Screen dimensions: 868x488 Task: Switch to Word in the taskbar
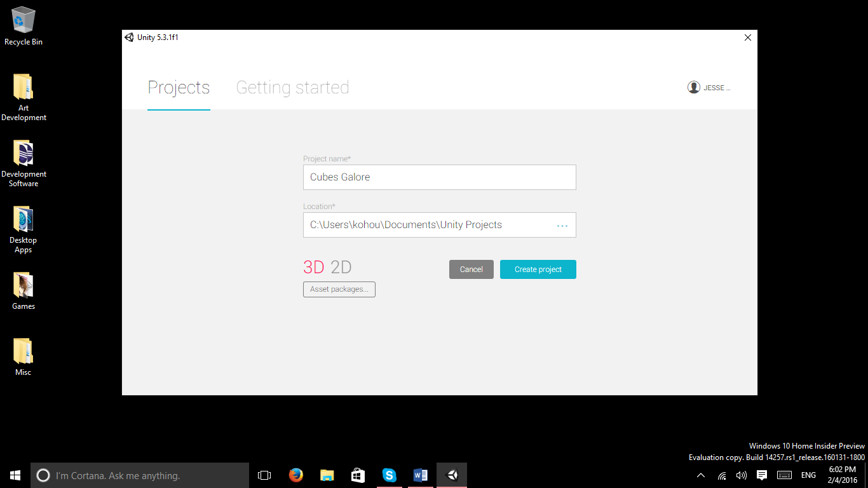point(420,475)
